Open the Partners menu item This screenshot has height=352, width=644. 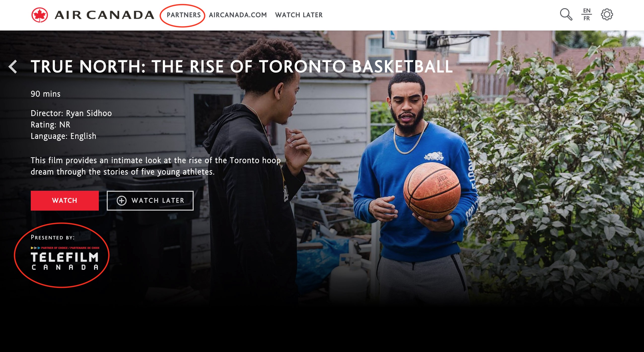183,15
